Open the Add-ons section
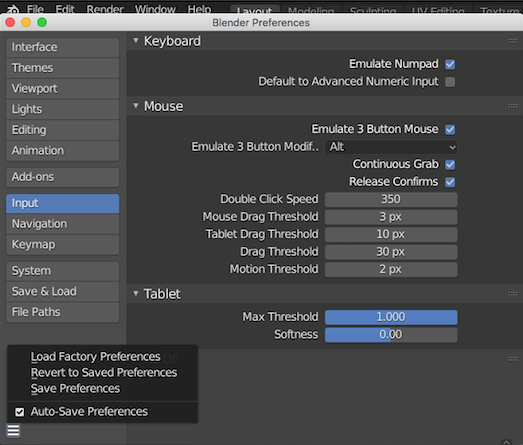 [62, 177]
